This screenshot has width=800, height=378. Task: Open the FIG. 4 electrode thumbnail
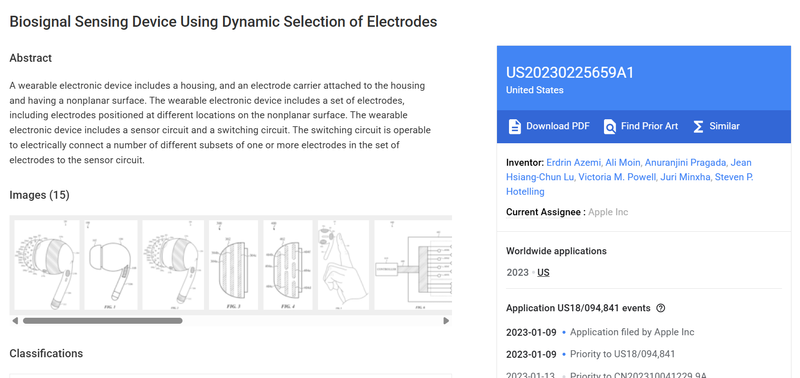coord(288,265)
